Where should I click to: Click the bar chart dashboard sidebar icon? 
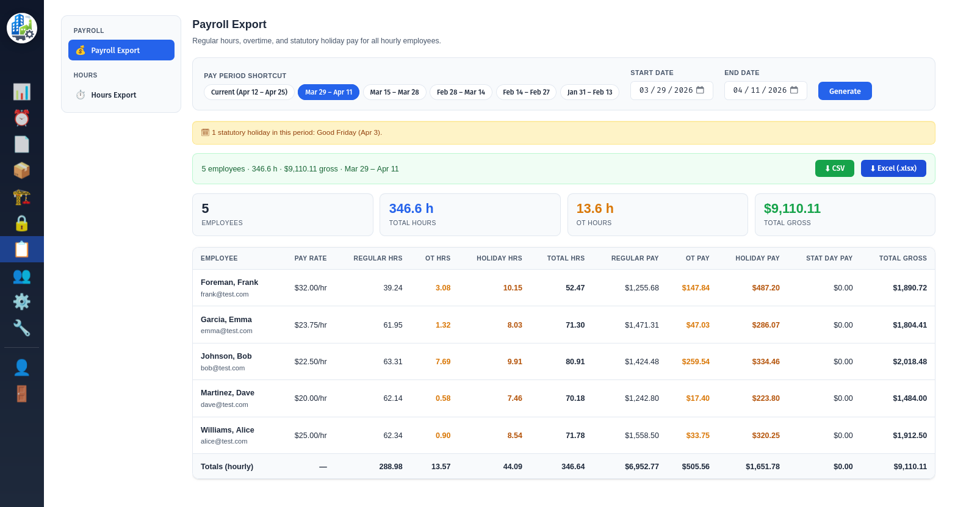[21, 92]
